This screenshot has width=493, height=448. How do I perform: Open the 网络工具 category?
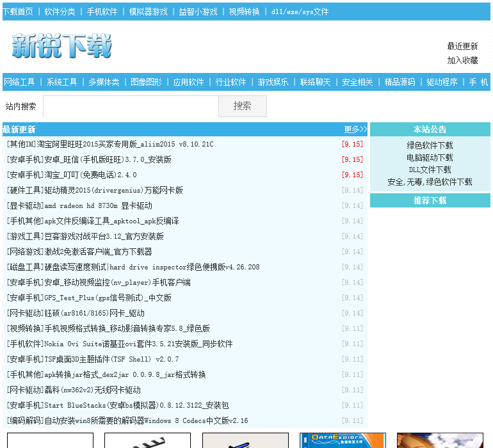click(x=19, y=83)
